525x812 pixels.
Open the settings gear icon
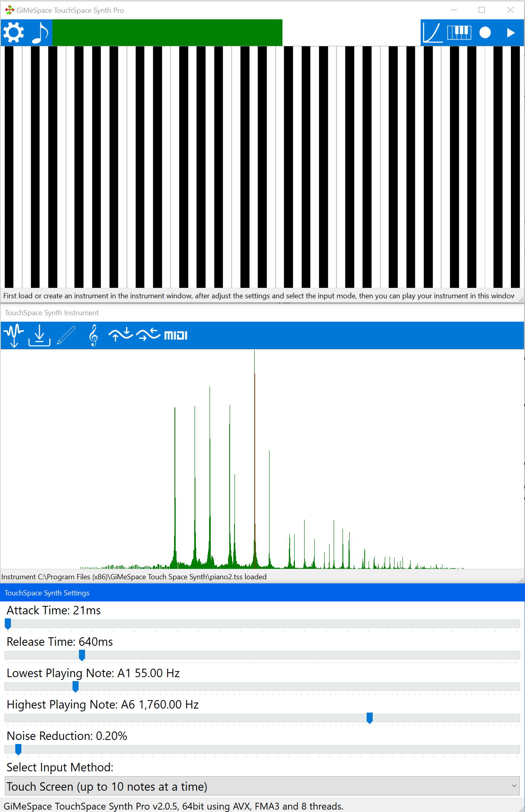tap(14, 33)
